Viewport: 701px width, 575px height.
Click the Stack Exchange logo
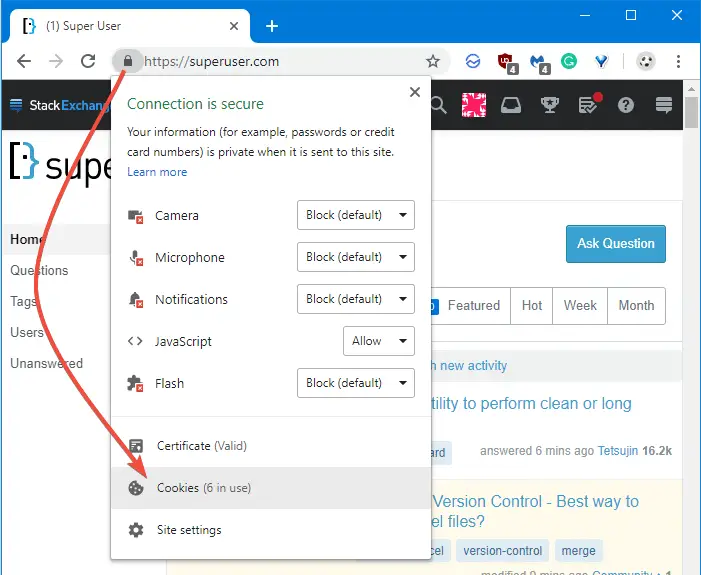58,105
